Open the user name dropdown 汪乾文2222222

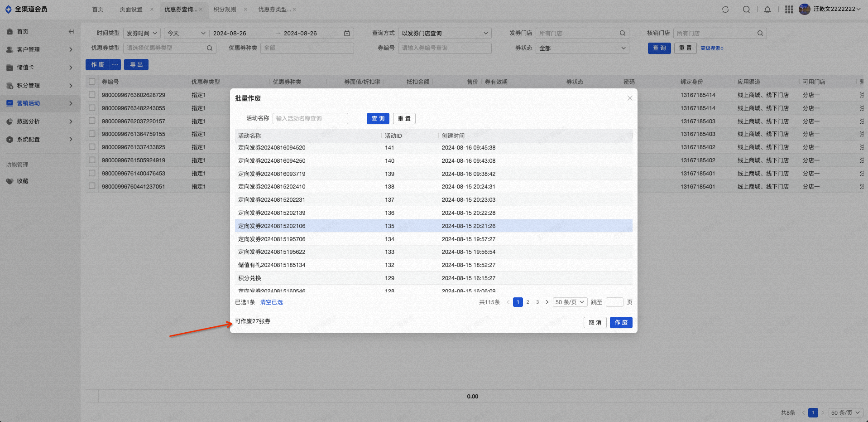pos(837,9)
